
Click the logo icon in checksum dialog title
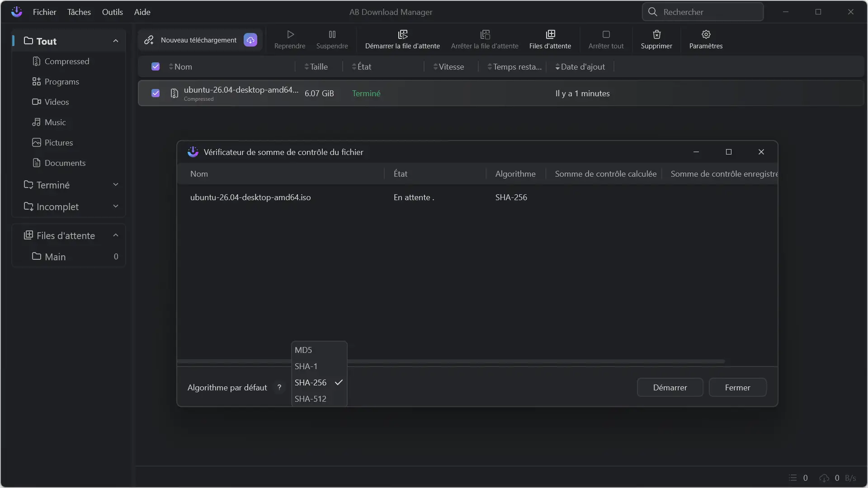coord(193,152)
